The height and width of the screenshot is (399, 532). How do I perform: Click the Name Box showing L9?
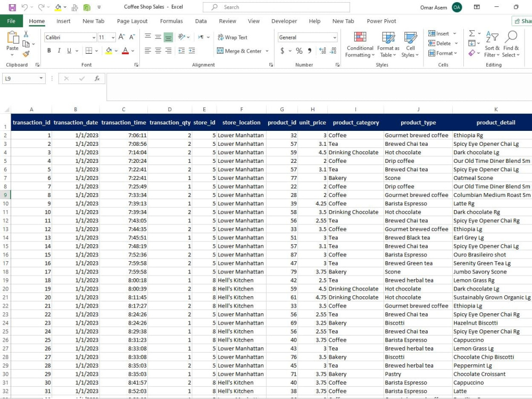(24, 78)
